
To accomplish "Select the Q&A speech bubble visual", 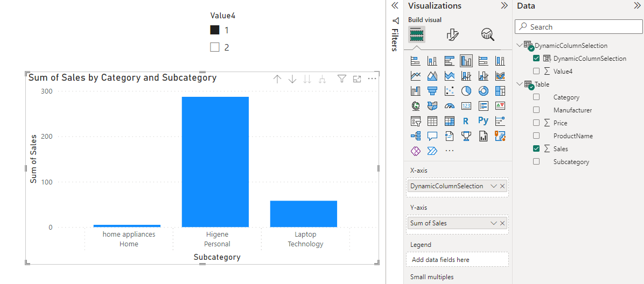I will 432,136.
